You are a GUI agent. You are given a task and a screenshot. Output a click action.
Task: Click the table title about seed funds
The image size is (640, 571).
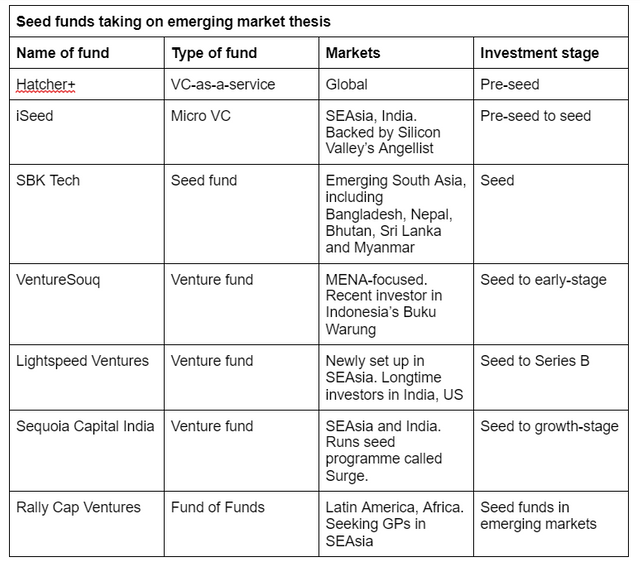point(173,20)
